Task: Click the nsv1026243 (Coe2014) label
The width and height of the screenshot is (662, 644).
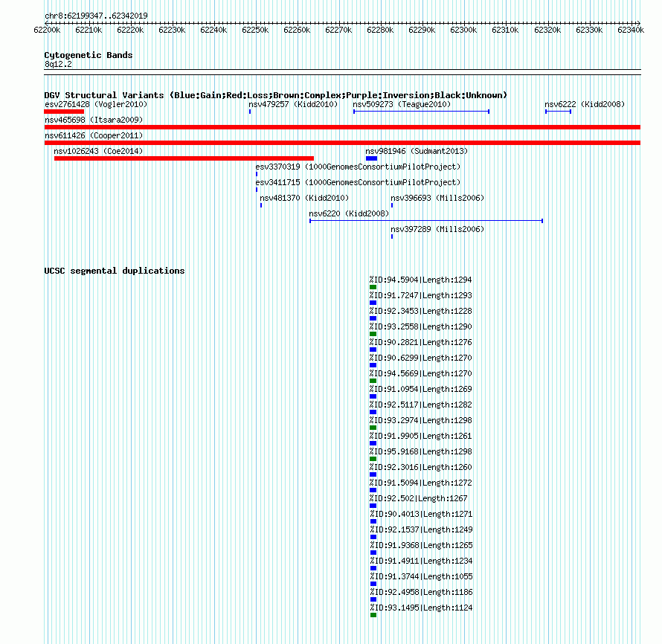Action: (98, 151)
